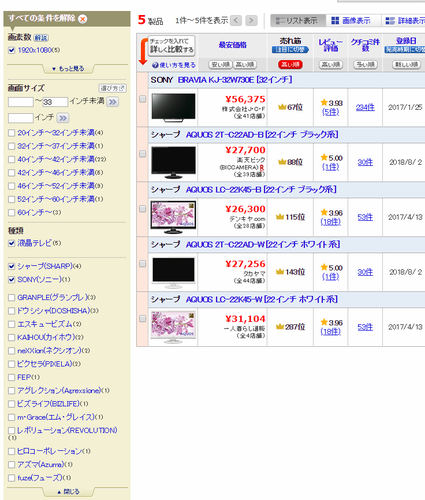Switch to 画像表示 view tab
Screen dimensions: 425x500
pos(353,21)
